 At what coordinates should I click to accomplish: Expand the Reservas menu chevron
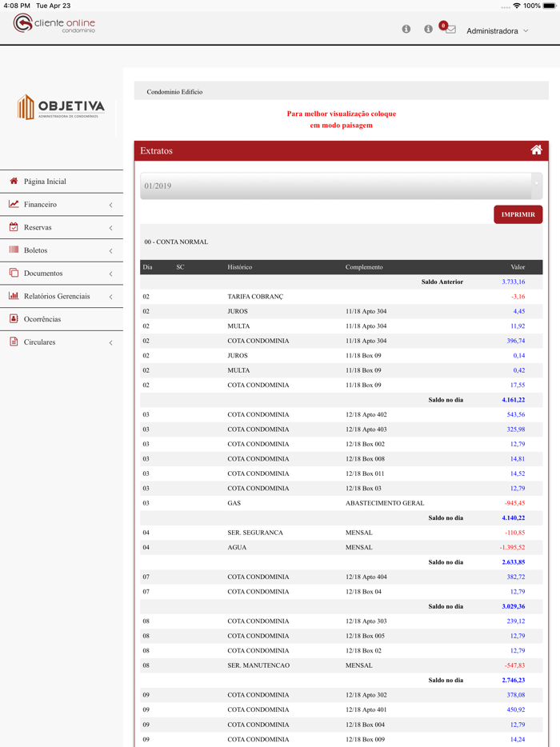(x=110, y=228)
